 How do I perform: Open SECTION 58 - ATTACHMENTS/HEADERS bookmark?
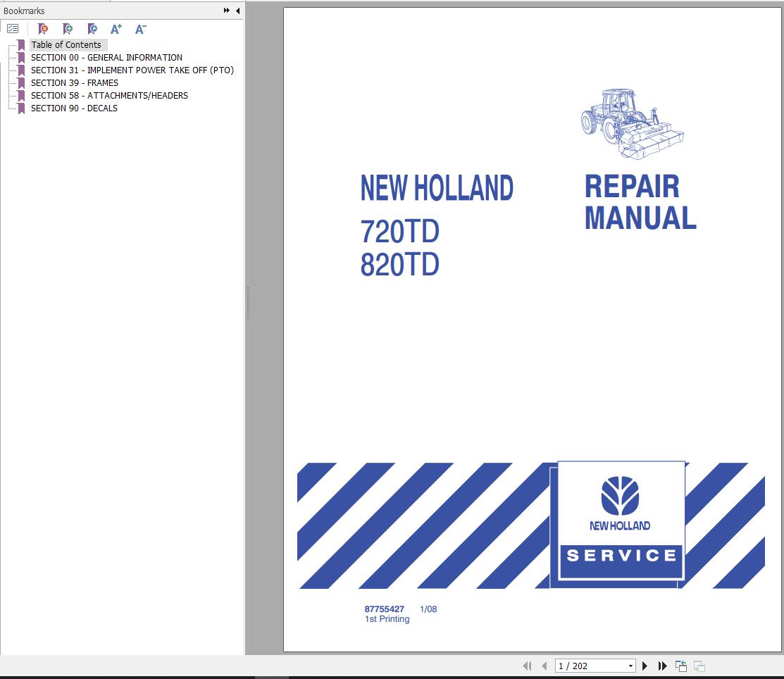click(x=109, y=96)
